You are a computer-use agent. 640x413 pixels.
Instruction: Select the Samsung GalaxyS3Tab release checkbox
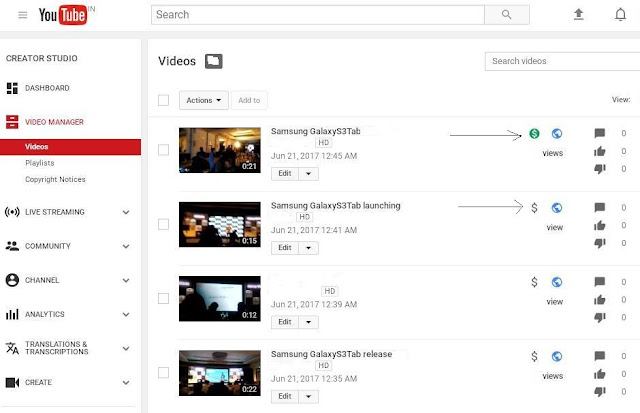tap(163, 373)
